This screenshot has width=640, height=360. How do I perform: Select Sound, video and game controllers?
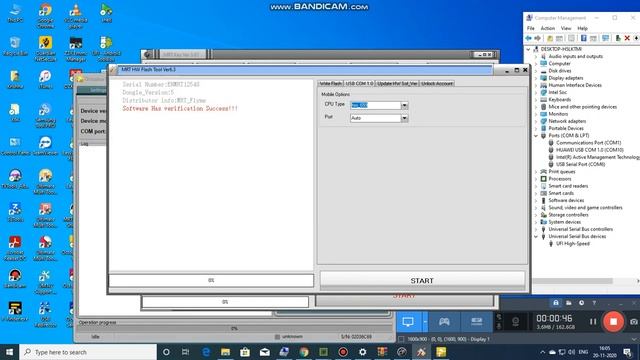tap(585, 207)
